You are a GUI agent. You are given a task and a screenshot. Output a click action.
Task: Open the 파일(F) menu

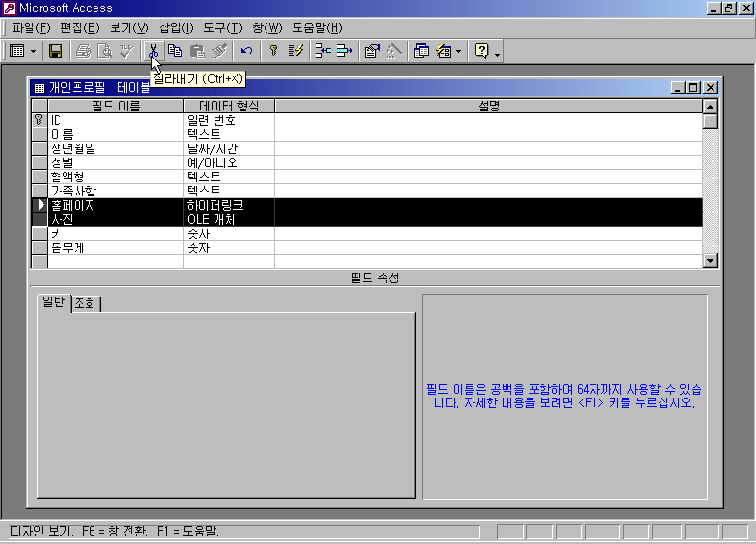pyautogui.click(x=31, y=28)
